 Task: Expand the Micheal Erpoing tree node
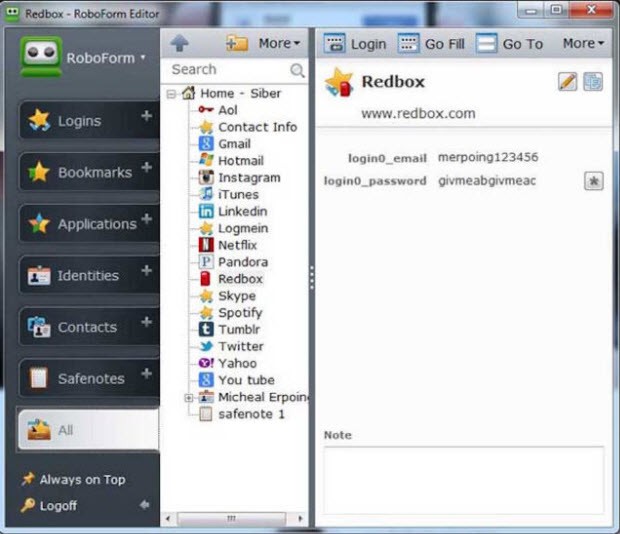point(189,397)
